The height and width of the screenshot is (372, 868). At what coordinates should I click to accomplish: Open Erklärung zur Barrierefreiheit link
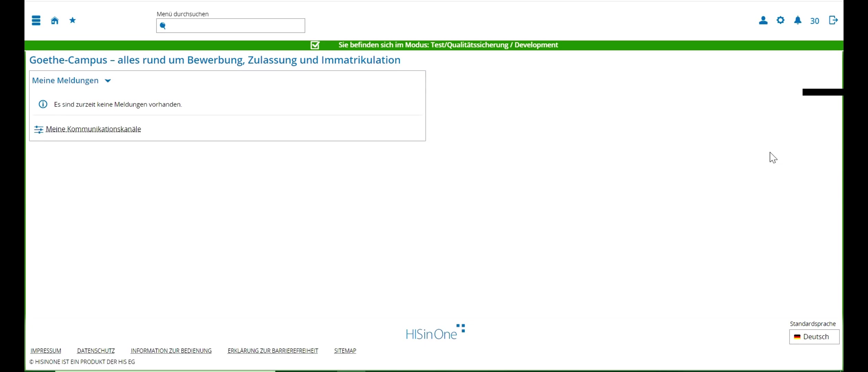tap(273, 351)
